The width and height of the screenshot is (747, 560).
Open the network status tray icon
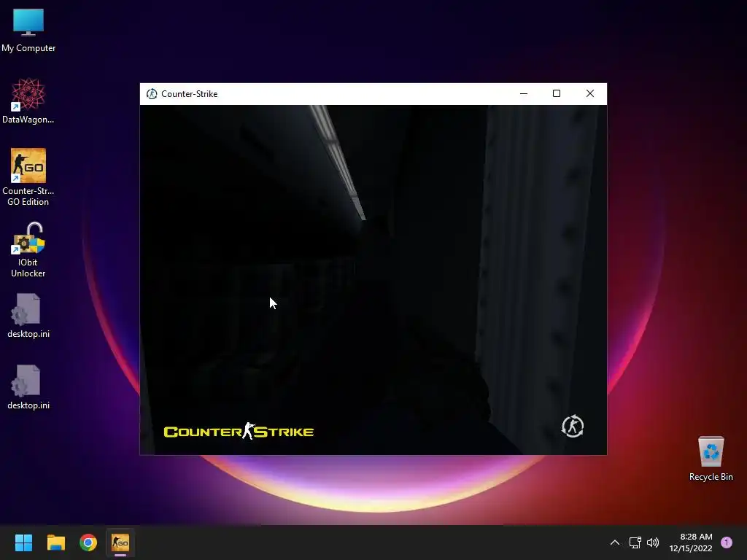pos(635,542)
